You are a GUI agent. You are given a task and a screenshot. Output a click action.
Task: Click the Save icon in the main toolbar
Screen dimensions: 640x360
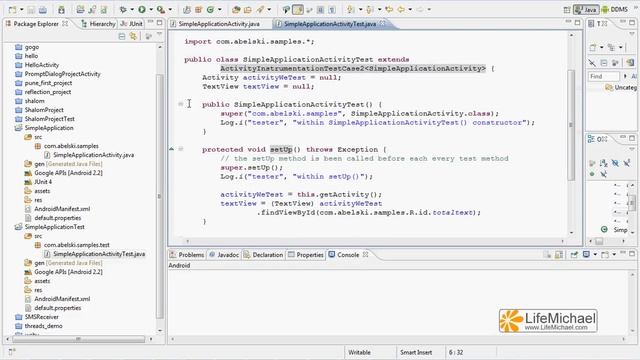coord(31,9)
